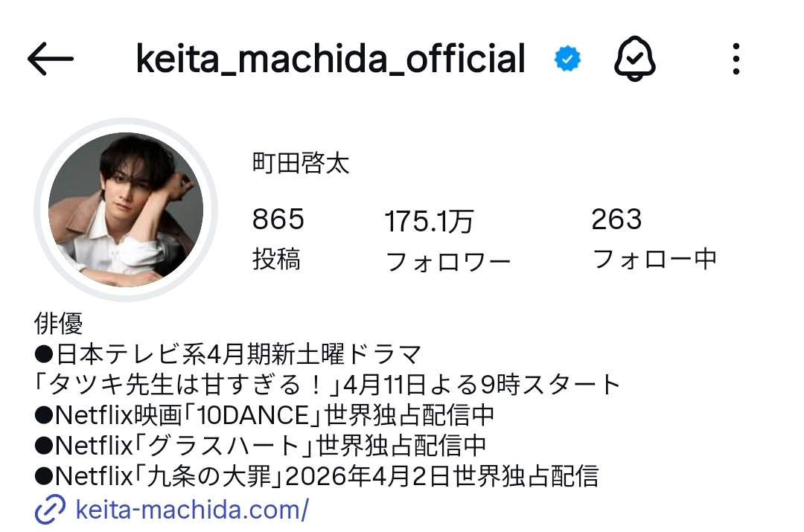View the 263 following count

click(616, 219)
